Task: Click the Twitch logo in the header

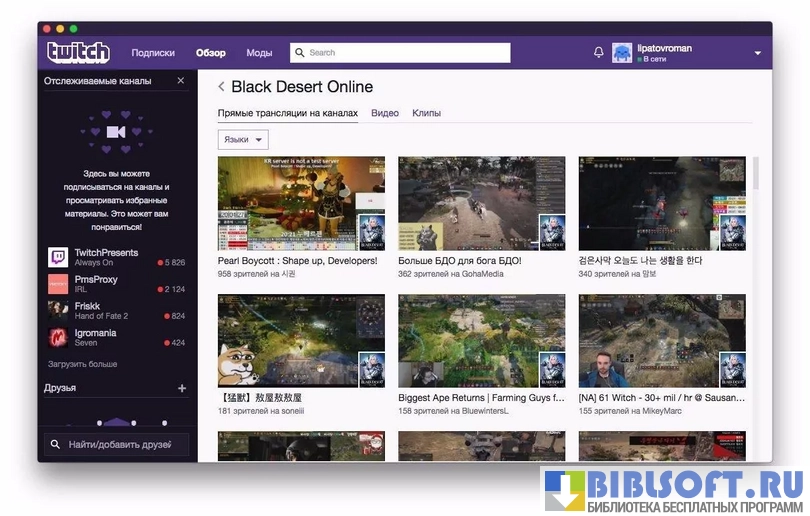Action: pos(78,53)
